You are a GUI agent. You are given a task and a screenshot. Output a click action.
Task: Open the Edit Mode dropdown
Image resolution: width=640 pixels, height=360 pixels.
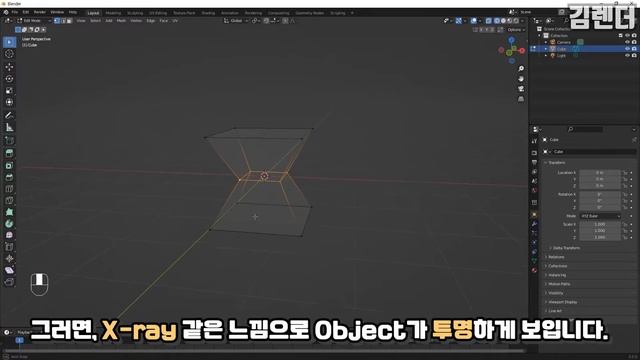(x=34, y=20)
